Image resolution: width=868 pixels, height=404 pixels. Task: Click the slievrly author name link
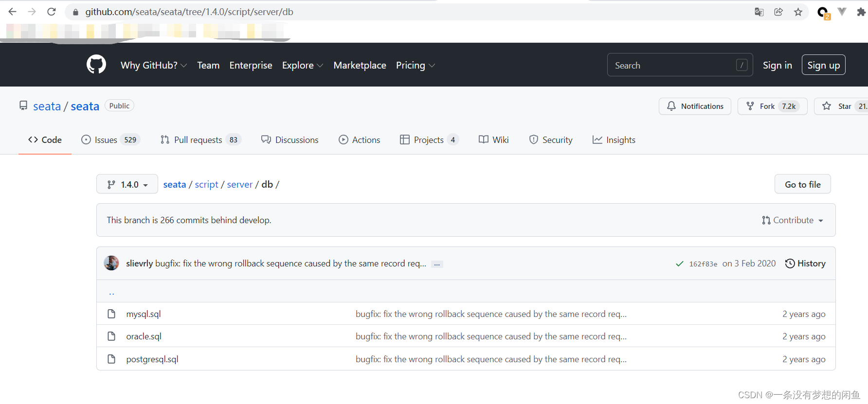tap(140, 263)
